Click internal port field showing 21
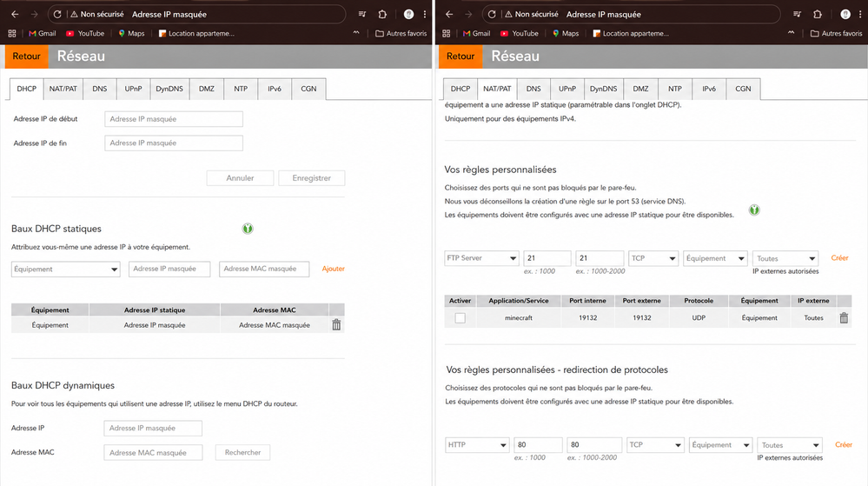Viewport: 868px width, 486px height. pyautogui.click(x=547, y=258)
